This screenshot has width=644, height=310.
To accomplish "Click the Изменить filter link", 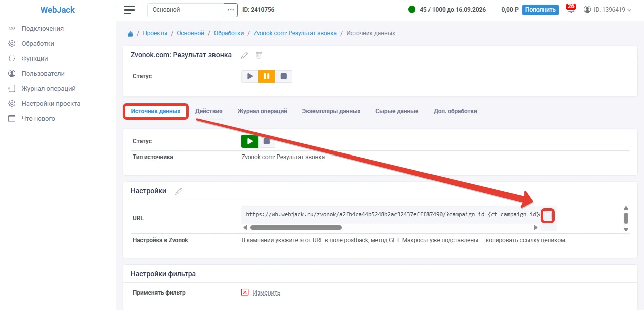I will click(x=266, y=293).
